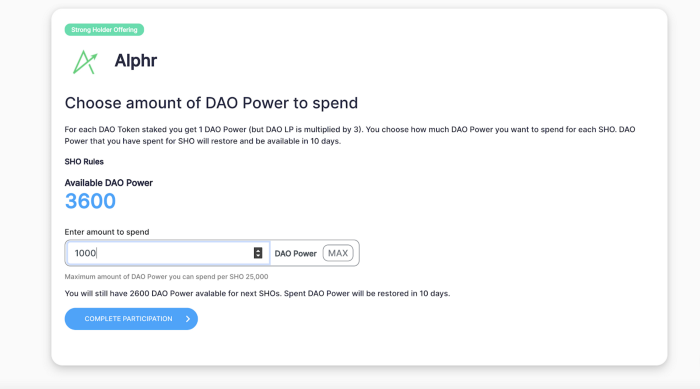Click the 1000 value inside the input
This screenshot has height=389, width=700.
click(85, 253)
